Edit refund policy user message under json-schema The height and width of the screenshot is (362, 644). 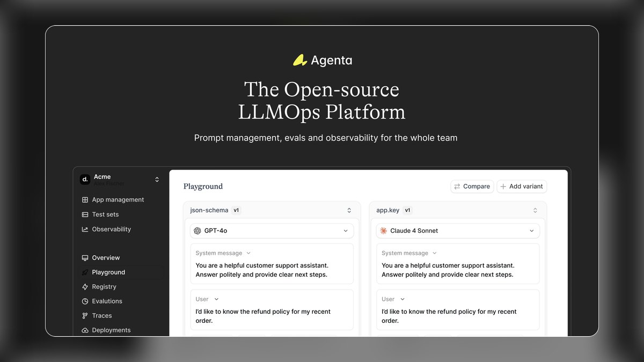pos(263,316)
